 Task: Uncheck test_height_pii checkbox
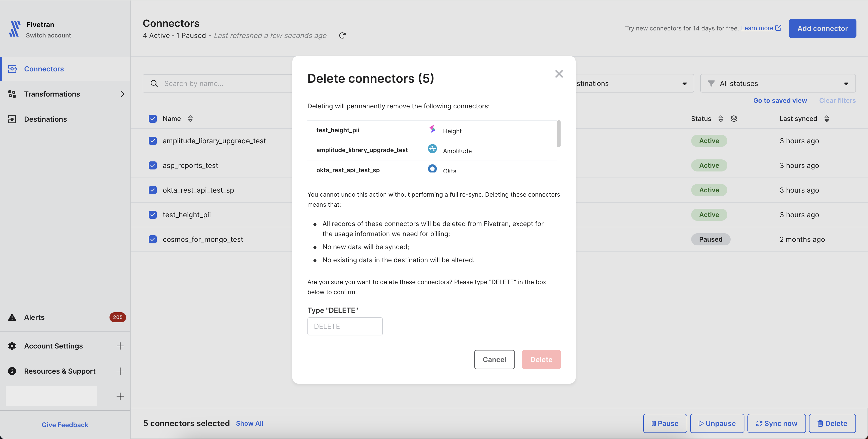[x=153, y=215]
